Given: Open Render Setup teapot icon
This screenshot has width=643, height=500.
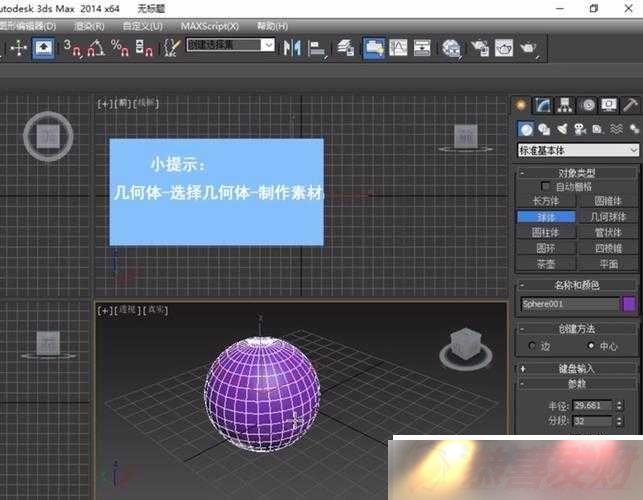Looking at the screenshot, I should (x=480, y=48).
